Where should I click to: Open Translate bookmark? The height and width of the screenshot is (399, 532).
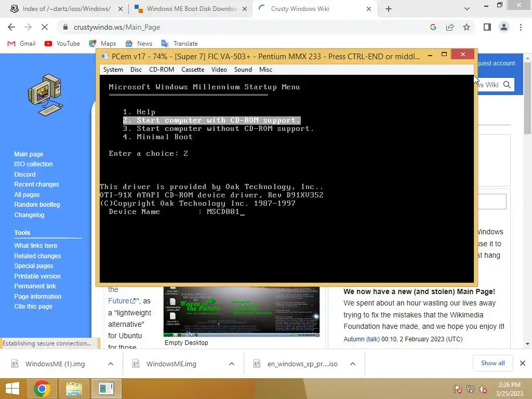pyautogui.click(x=179, y=44)
